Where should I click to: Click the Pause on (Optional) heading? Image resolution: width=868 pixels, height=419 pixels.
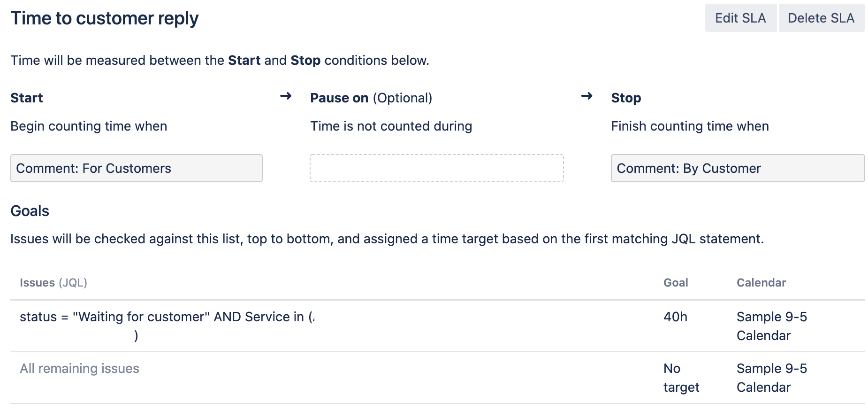pyautogui.click(x=371, y=98)
